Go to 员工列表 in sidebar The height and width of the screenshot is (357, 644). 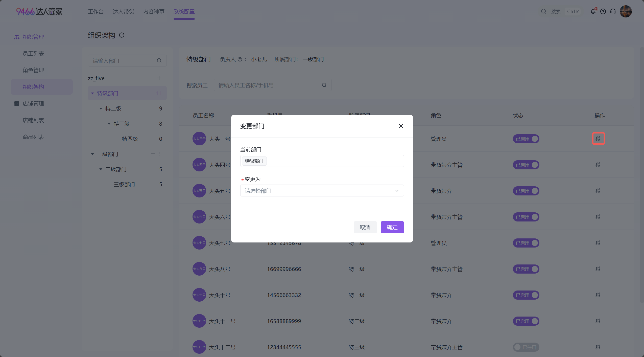(x=33, y=54)
